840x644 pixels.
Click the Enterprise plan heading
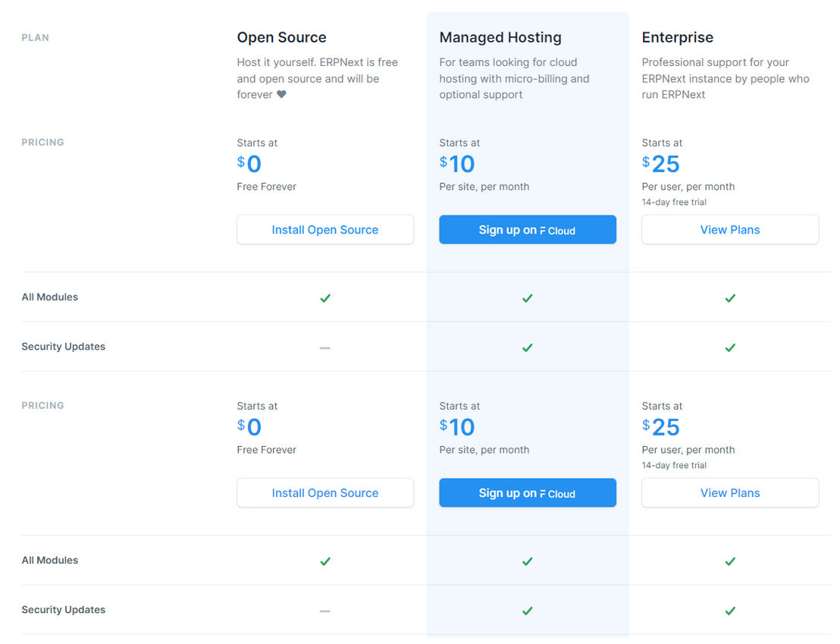pyautogui.click(x=678, y=37)
